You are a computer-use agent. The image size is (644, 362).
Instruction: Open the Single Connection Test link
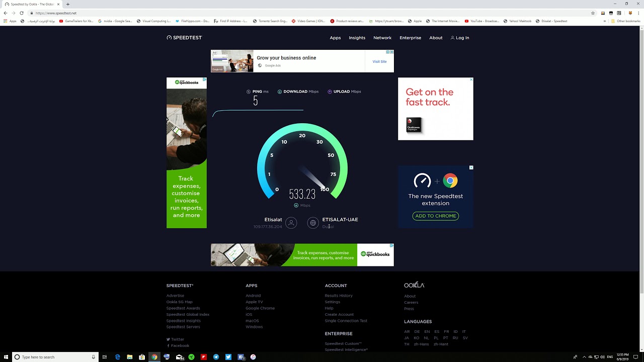pos(346,321)
